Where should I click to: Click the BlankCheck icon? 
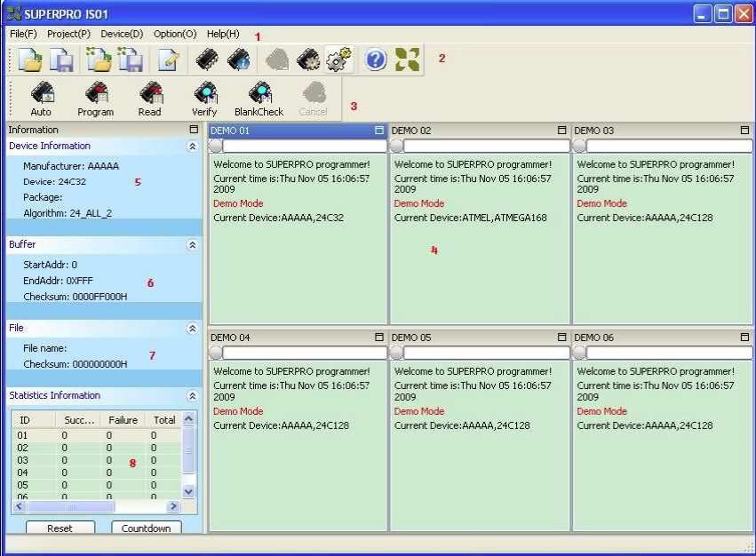(259, 96)
